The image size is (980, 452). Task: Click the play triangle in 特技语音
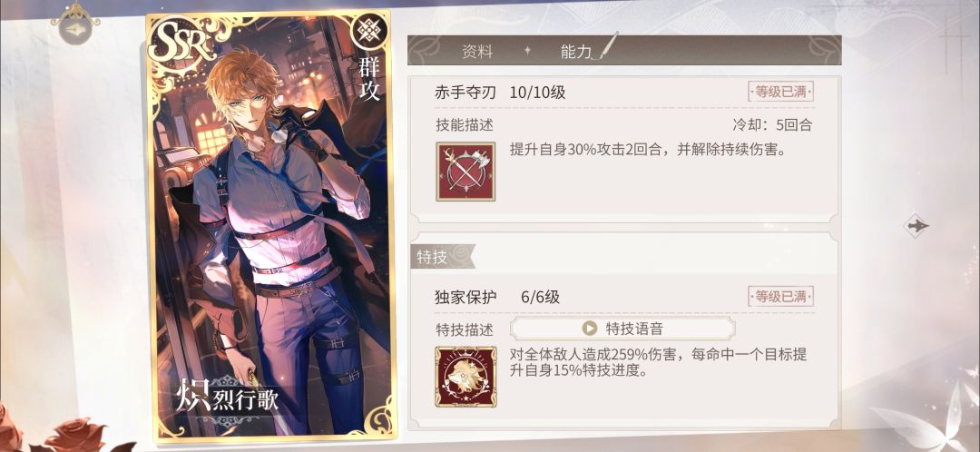pos(590,329)
